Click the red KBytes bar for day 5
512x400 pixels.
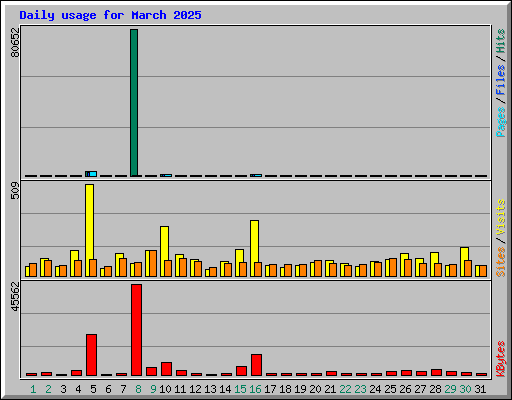tap(91, 355)
